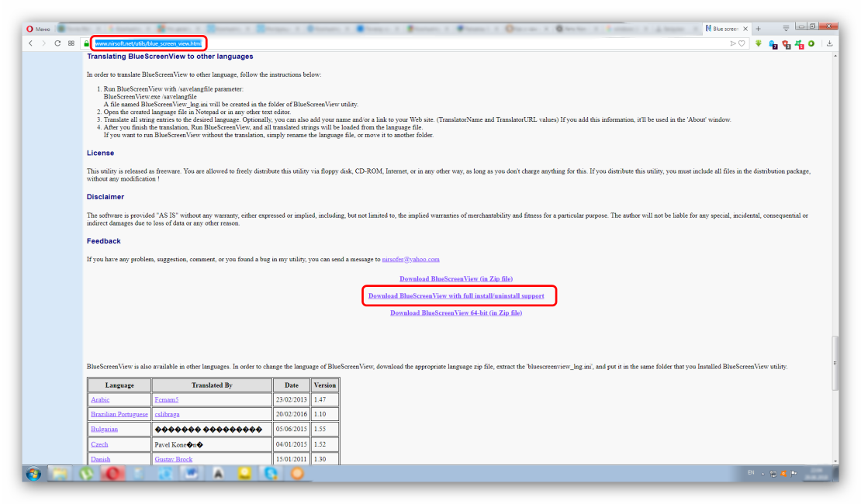Click the Windows Start button

33,473
